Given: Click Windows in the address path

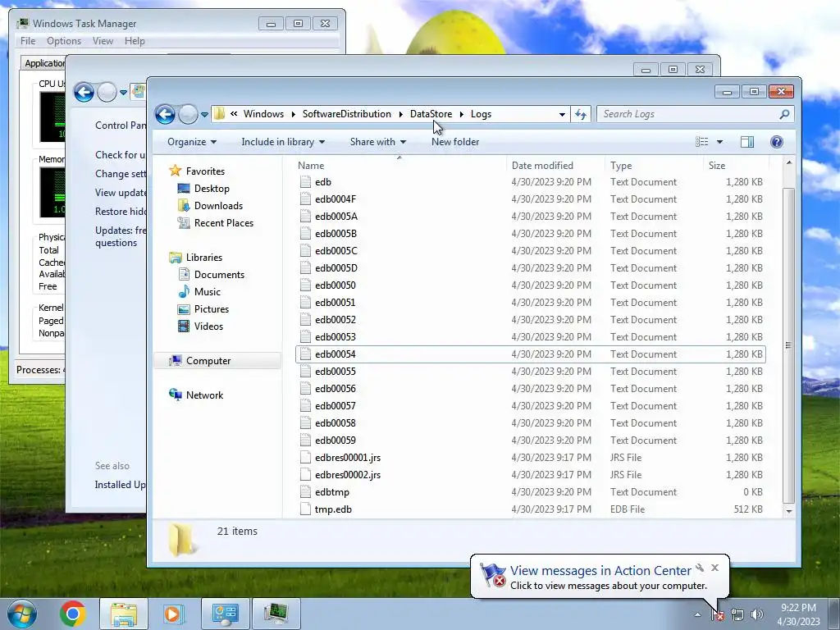Looking at the screenshot, I should 263,114.
